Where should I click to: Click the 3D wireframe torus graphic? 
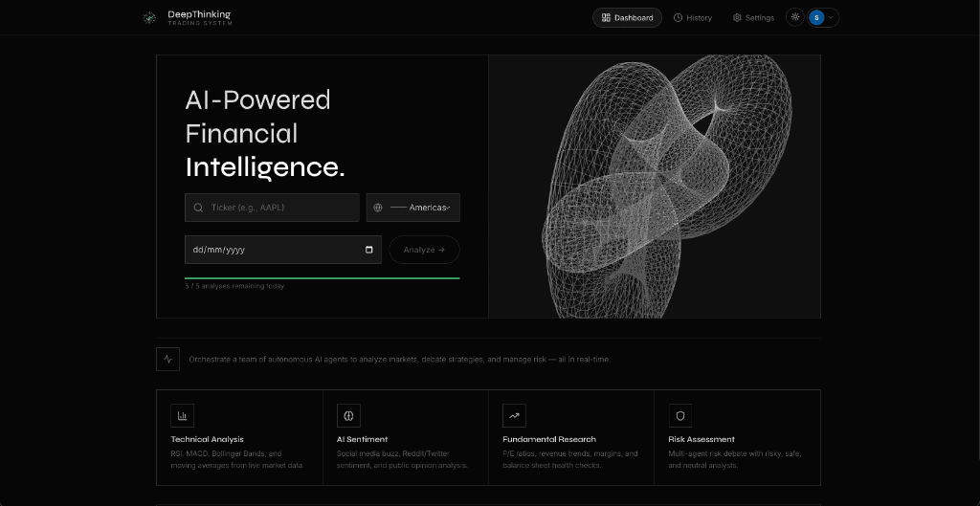665,187
